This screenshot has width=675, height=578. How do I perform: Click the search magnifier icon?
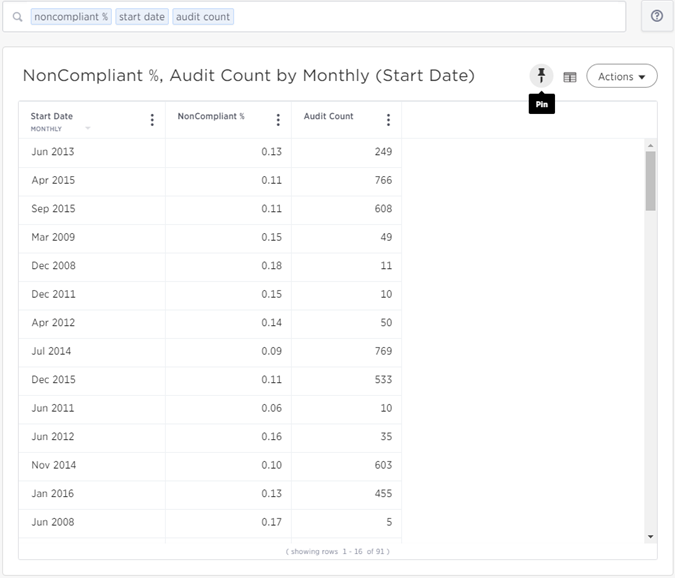click(x=17, y=17)
